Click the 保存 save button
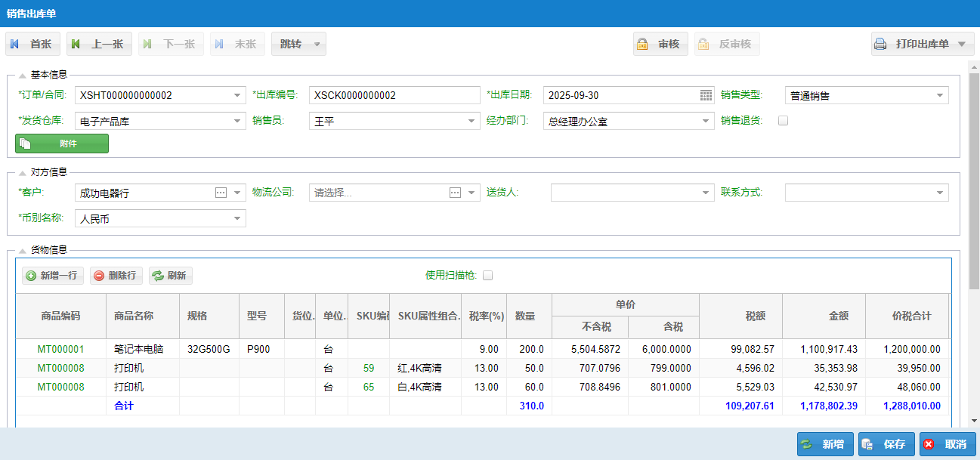This screenshot has width=980, height=460. [886, 444]
